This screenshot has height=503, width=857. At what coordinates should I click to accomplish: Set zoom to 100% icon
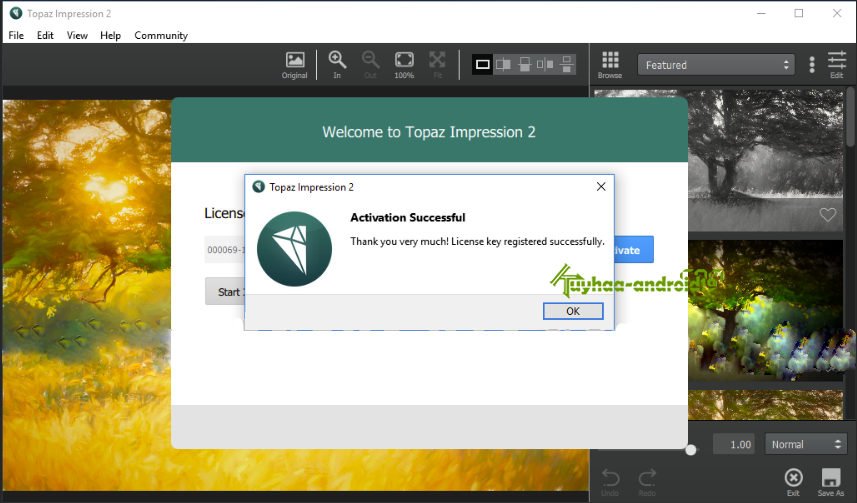tap(404, 65)
